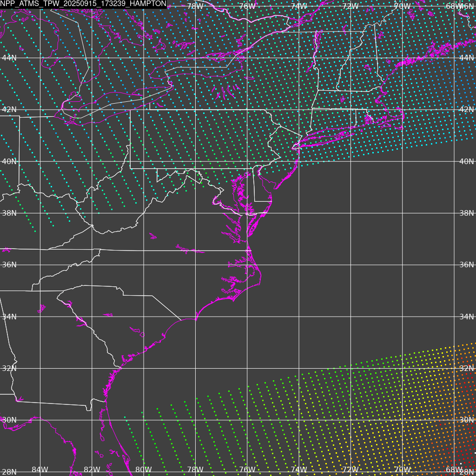This screenshot has height=476, width=476.
Task: Click the 32N label on the right edge
Action: pos(467,368)
